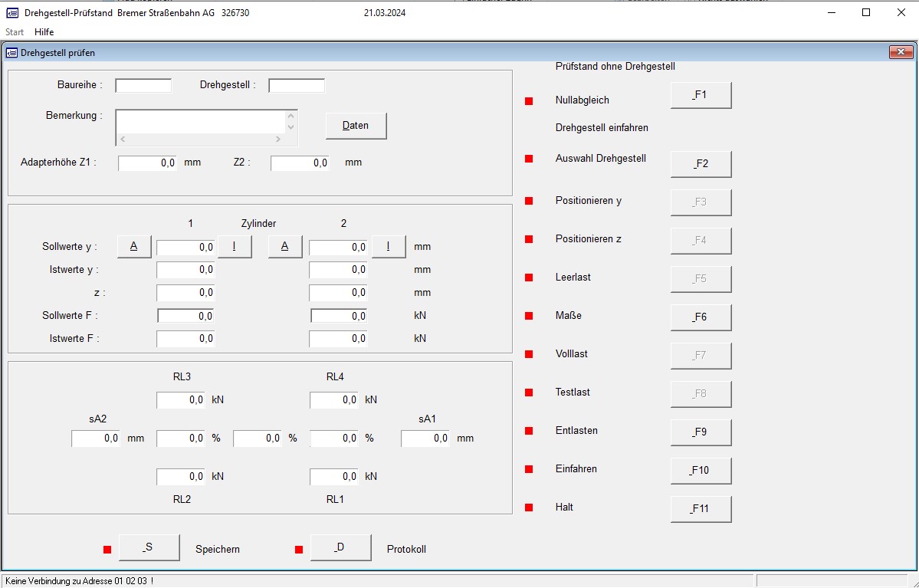Viewport: 919px width, 588px height.
Task: Open the Hilfe menu
Action: pos(44,31)
